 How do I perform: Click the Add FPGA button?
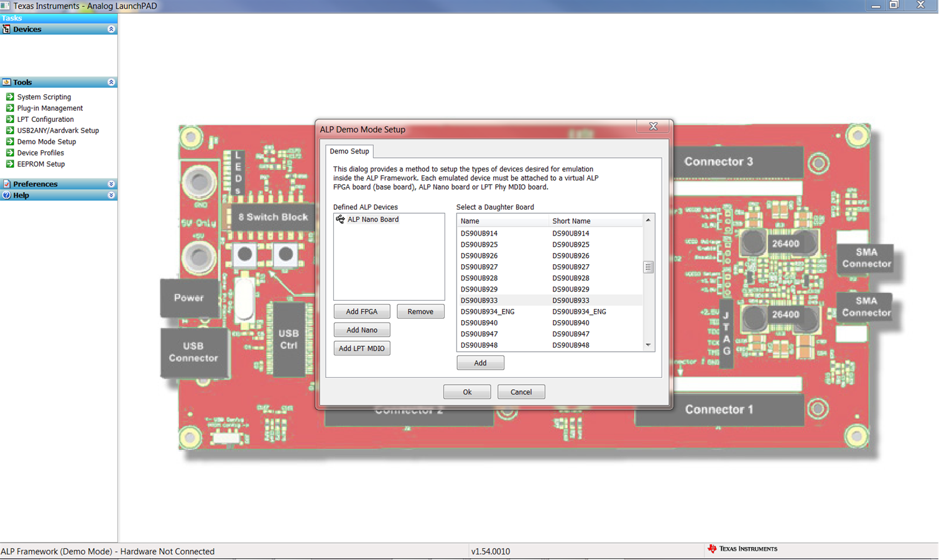point(362,311)
